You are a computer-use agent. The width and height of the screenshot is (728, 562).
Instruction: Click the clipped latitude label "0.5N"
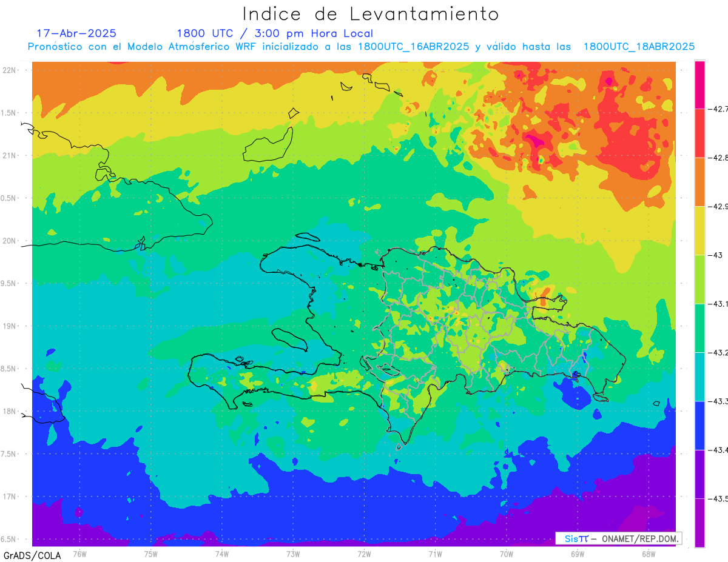(x=8, y=198)
